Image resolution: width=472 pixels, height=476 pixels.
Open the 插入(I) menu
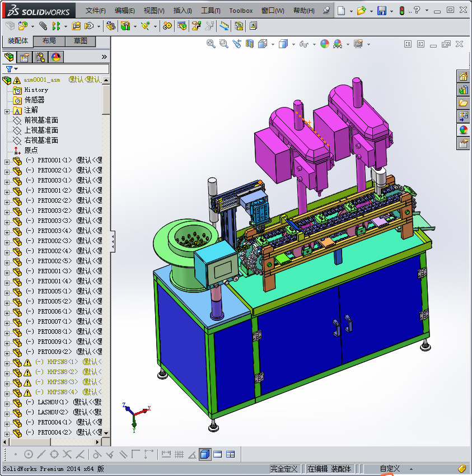point(183,11)
